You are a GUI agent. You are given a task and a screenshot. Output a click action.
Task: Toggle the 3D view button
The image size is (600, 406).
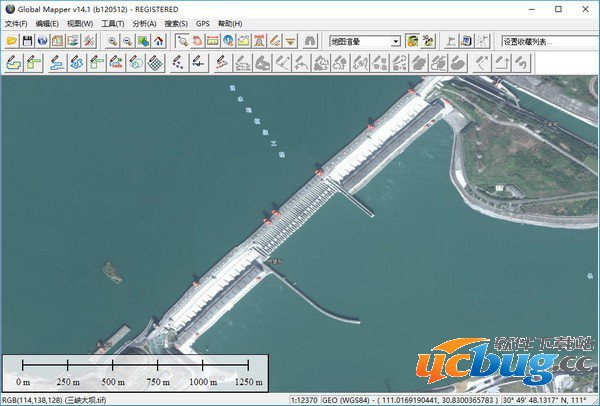coord(310,41)
